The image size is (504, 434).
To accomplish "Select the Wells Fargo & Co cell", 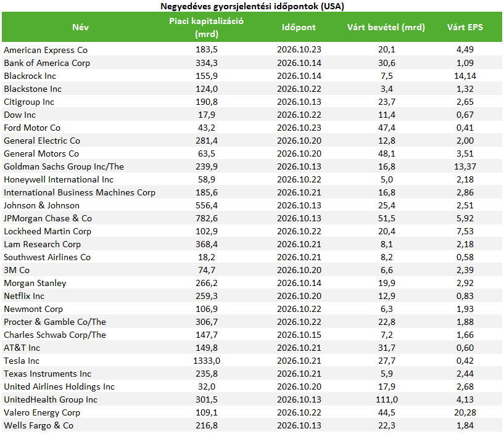I will point(39,425).
